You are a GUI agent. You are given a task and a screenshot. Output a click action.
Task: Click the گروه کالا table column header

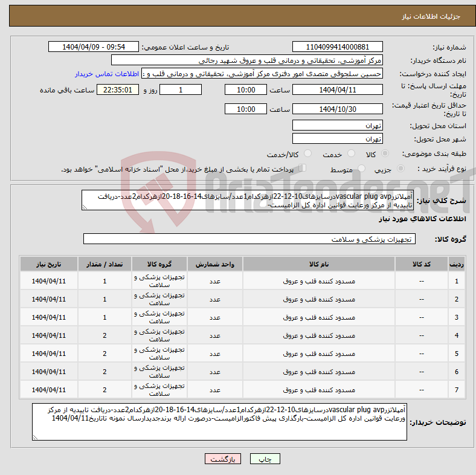click(159, 264)
